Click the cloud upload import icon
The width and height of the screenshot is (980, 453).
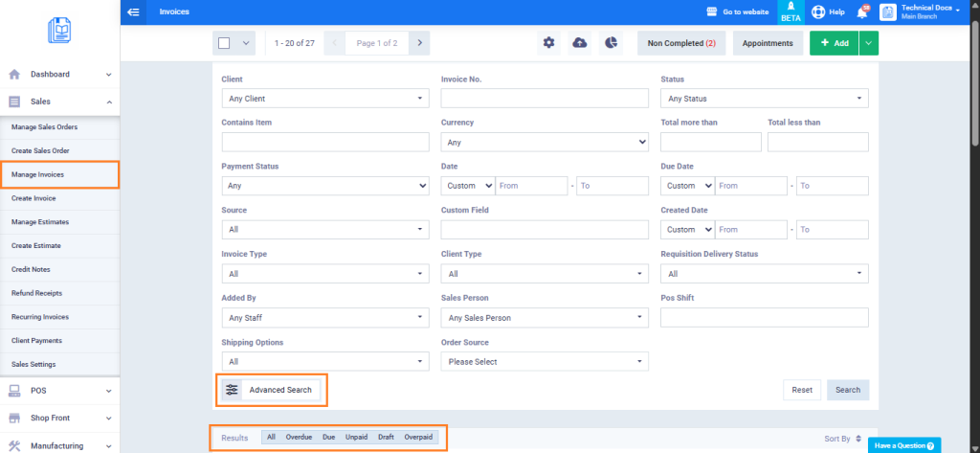click(x=580, y=43)
